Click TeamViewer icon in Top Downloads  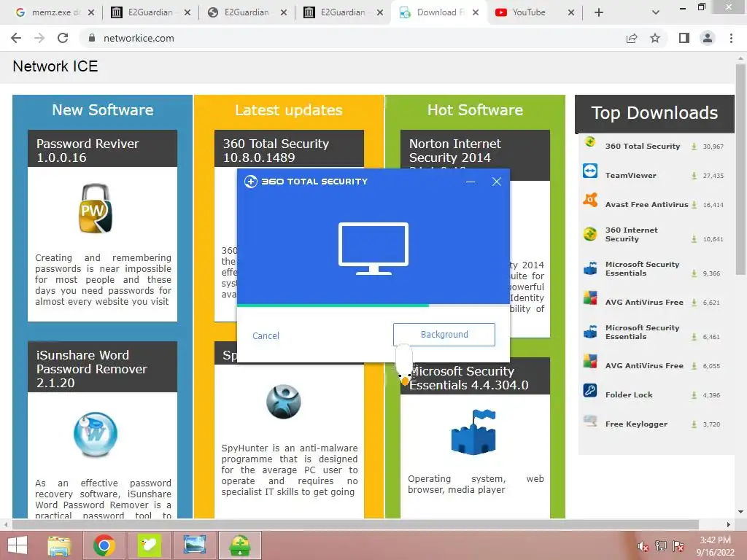coord(589,171)
